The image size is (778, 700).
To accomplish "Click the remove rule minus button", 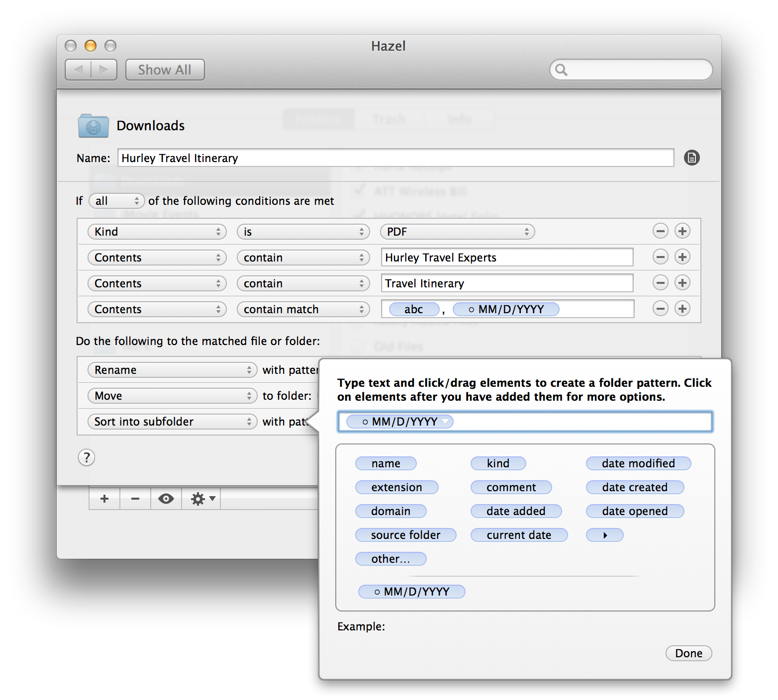I will click(135, 499).
